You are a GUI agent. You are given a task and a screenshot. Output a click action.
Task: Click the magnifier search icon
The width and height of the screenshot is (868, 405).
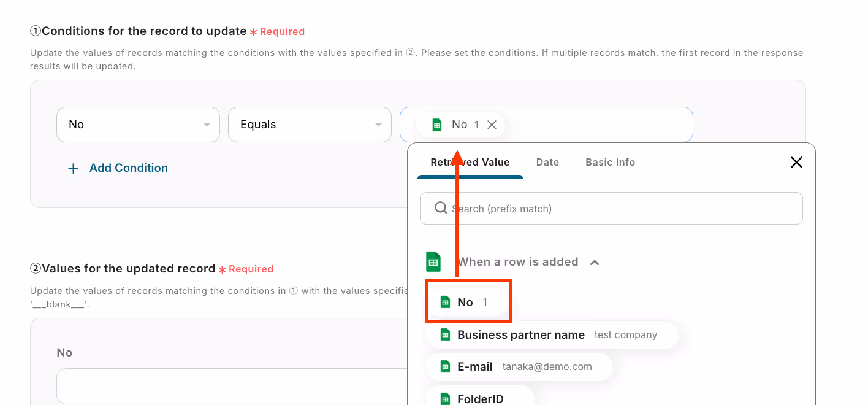[x=441, y=208]
